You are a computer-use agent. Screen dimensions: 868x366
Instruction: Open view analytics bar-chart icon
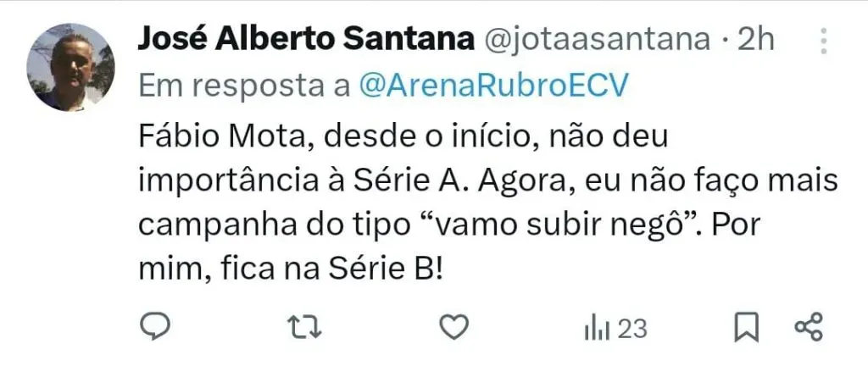(597, 330)
